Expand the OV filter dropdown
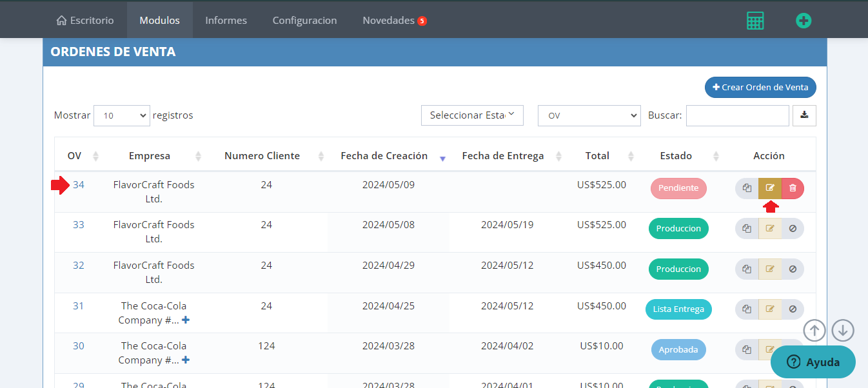The width and height of the screenshot is (868, 388). [589, 116]
